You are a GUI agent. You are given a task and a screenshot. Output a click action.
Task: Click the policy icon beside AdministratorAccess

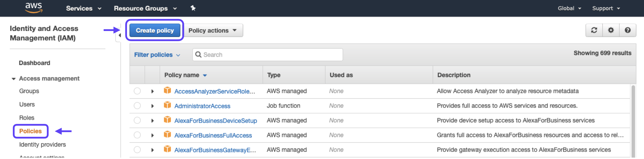(167, 105)
